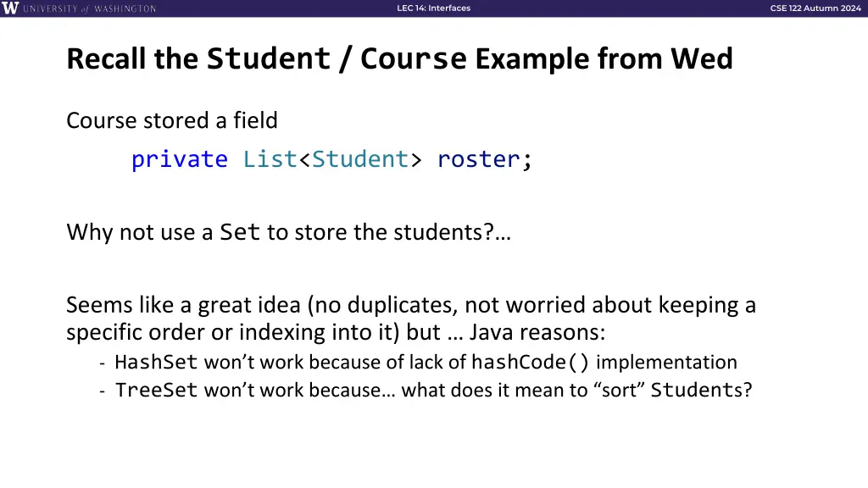868x488 pixels.
Task: Click the 'Why not use a Set' question
Action: click(x=288, y=232)
